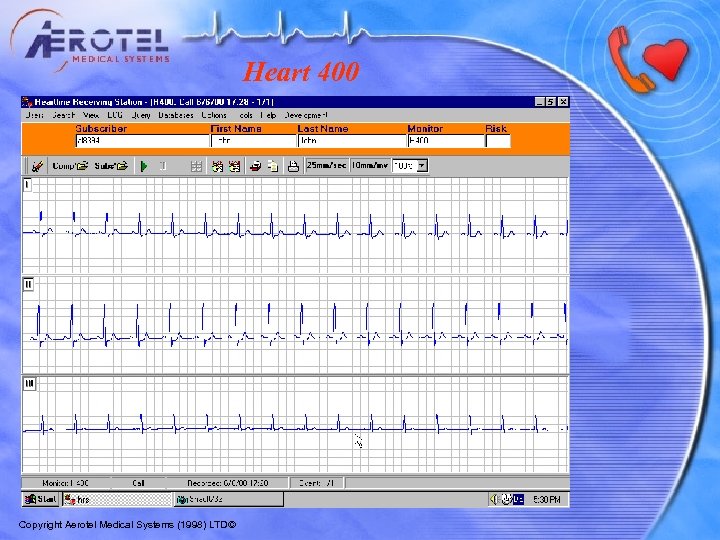Click the First Name input field

pos(253,141)
